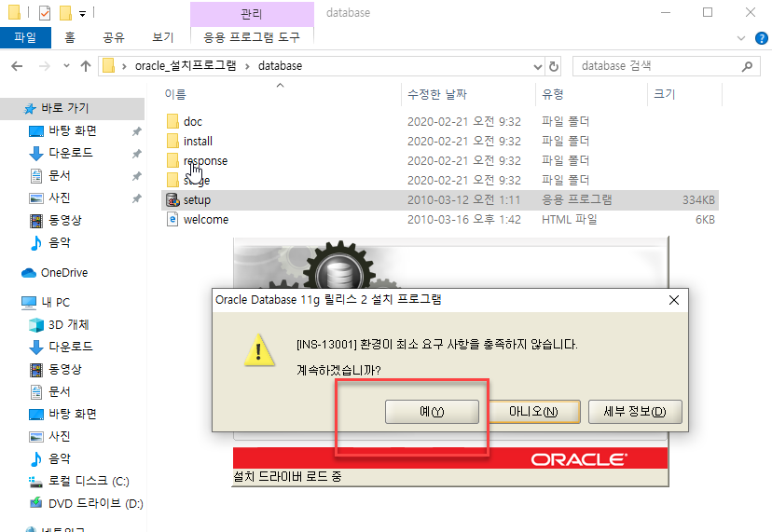
Task: Close the Oracle Database installer dialog
Action: 674,300
